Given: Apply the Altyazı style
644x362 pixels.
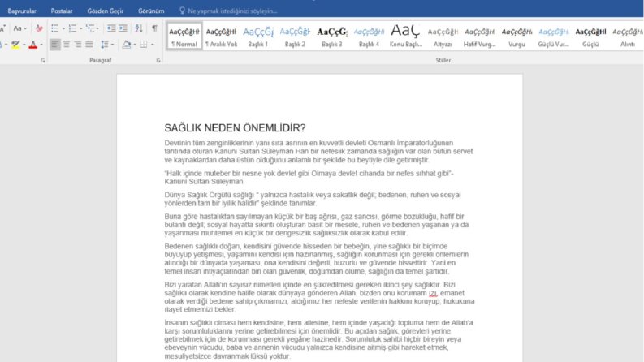Looking at the screenshot, I should (x=443, y=36).
